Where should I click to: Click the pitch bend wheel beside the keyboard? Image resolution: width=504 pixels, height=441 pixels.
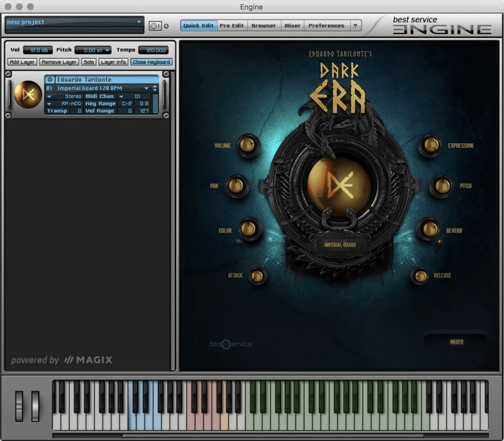[x=19, y=405]
